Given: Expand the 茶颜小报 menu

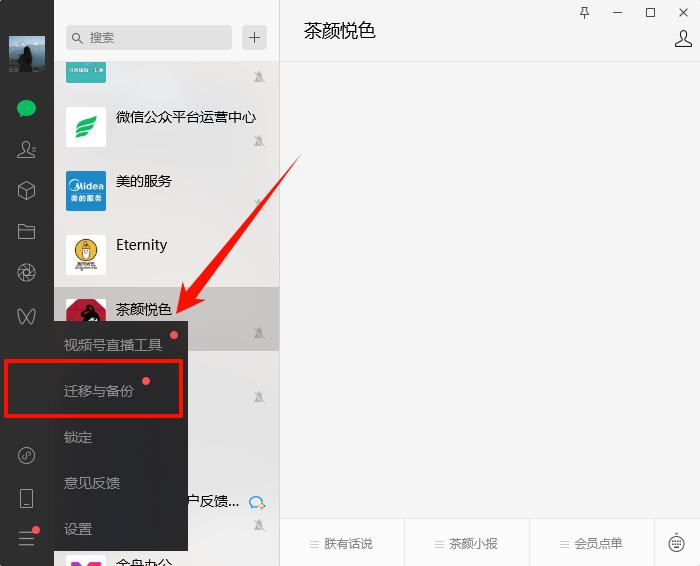Looking at the screenshot, I should click(x=466, y=543).
